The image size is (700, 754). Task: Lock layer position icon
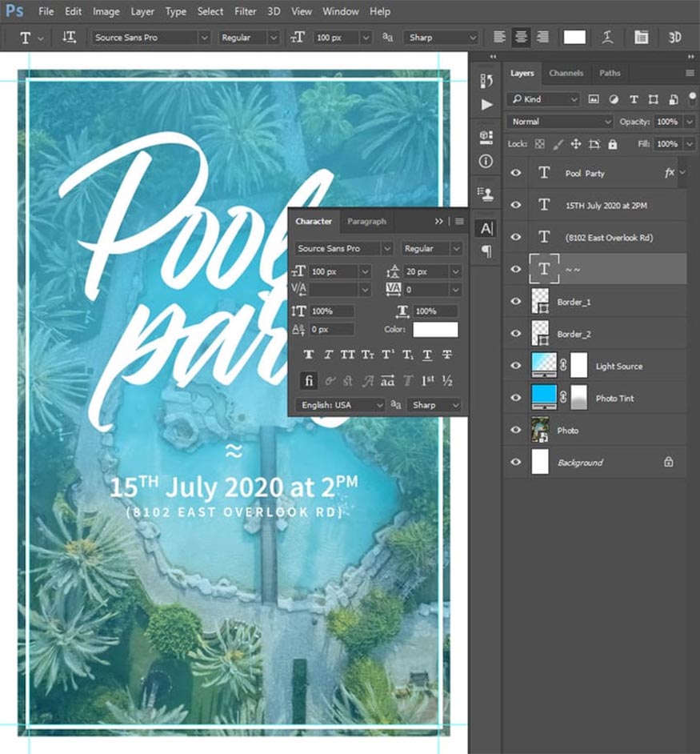pyautogui.click(x=575, y=144)
